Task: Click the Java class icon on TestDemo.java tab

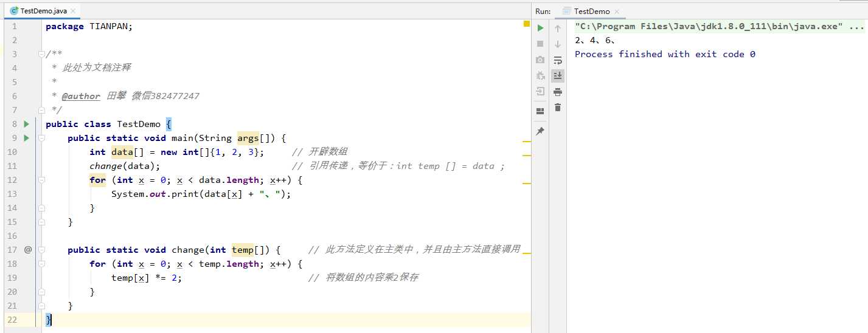Action: tap(14, 11)
